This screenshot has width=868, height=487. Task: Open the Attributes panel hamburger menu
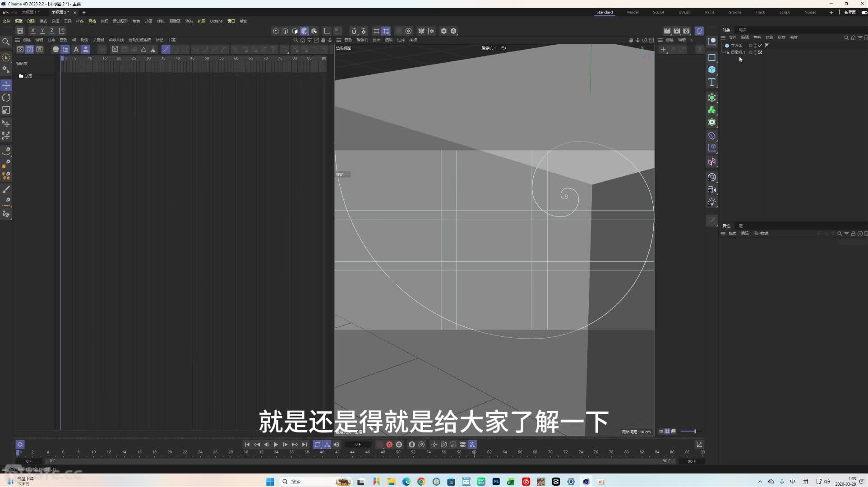tap(723, 234)
